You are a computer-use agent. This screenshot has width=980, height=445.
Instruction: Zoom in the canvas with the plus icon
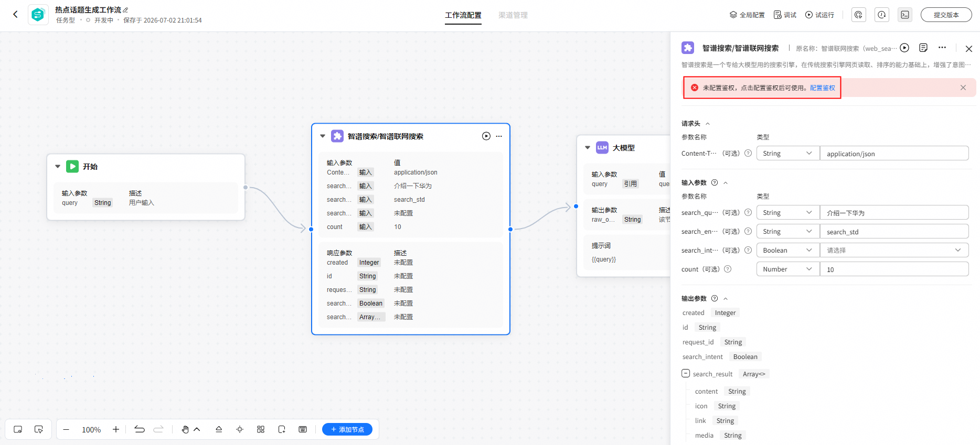click(116, 429)
